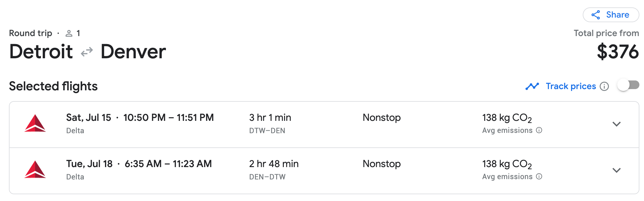The image size is (644, 201).
Task: Expand the Jul 18 flight details
Action: (x=616, y=170)
